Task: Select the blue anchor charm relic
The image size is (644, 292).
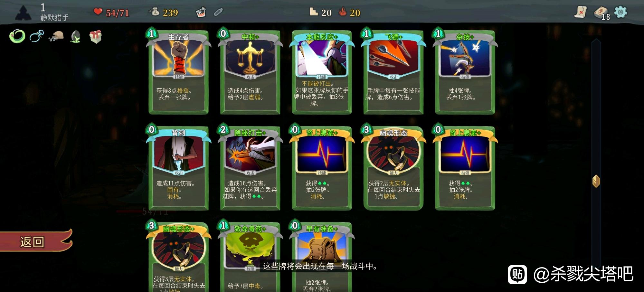Action: click(37, 36)
